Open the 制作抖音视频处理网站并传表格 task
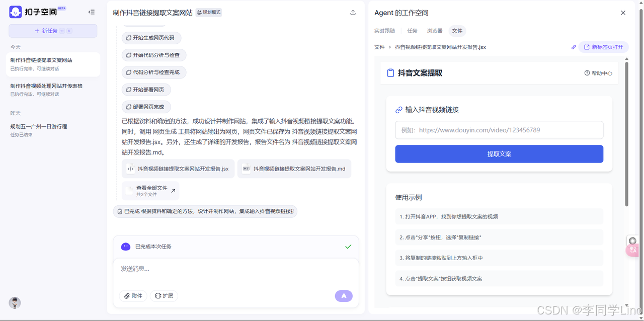Viewport: 644px width, 321px height. [53, 90]
